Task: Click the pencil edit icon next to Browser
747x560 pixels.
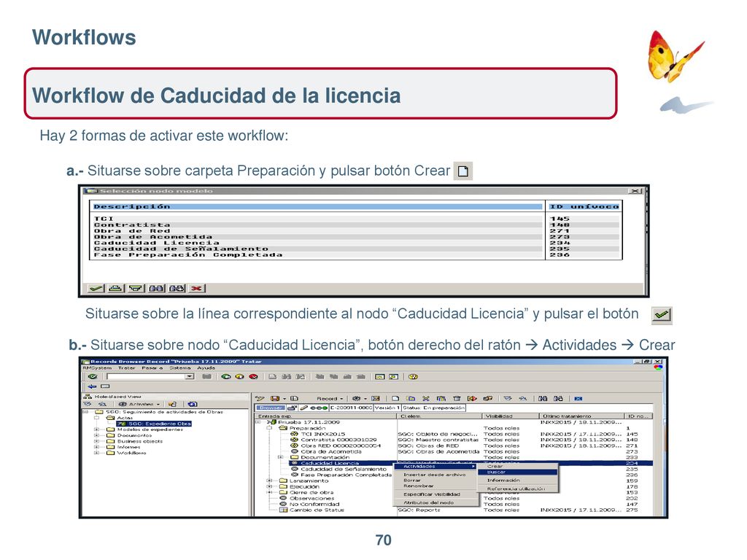Action: pyautogui.click(x=303, y=408)
